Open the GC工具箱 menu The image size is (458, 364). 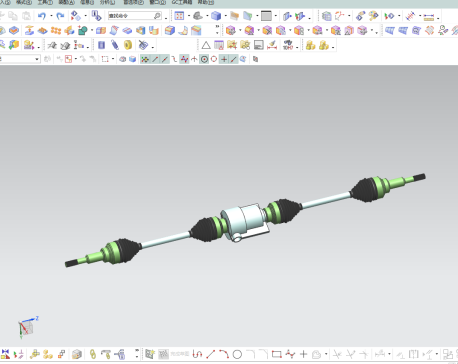182,2
